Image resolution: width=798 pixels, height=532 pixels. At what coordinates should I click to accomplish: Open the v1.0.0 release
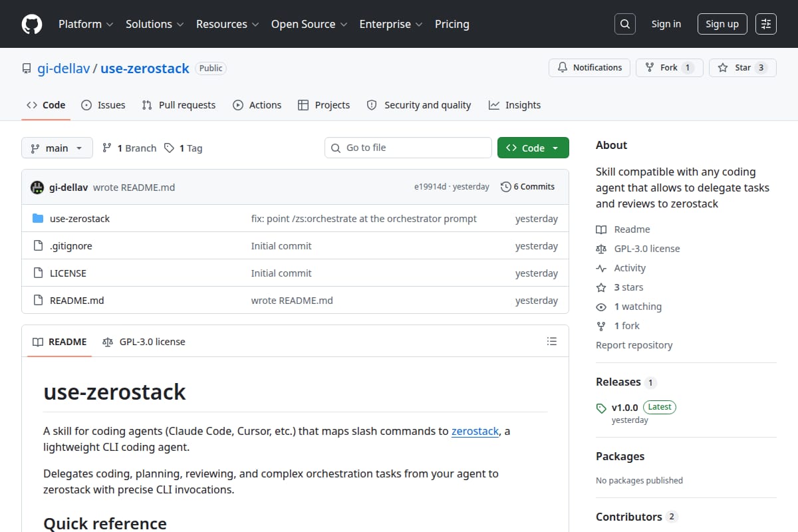[x=625, y=407]
